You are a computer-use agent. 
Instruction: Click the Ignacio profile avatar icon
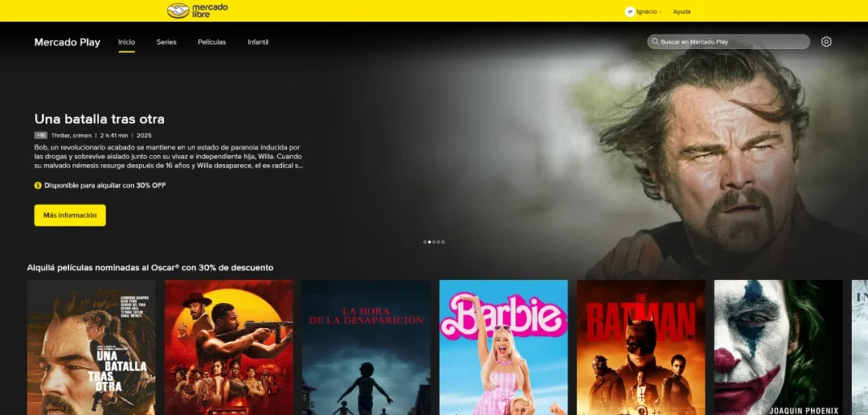tap(629, 11)
